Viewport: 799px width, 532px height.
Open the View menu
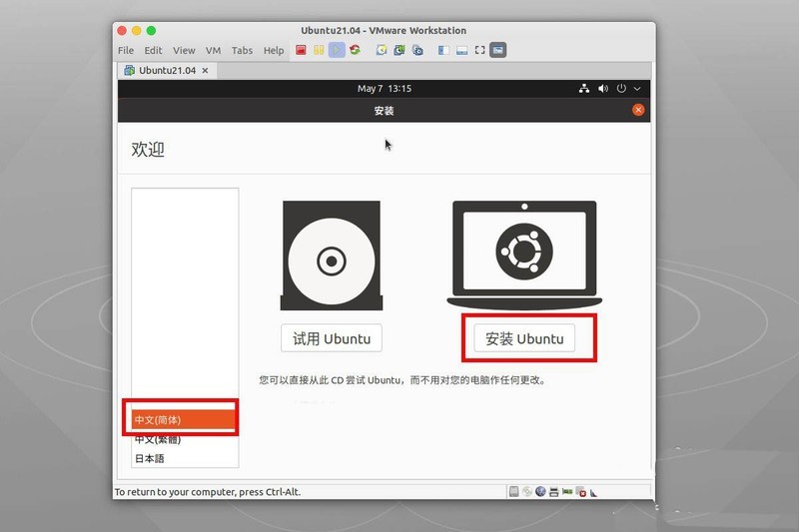coord(184,50)
